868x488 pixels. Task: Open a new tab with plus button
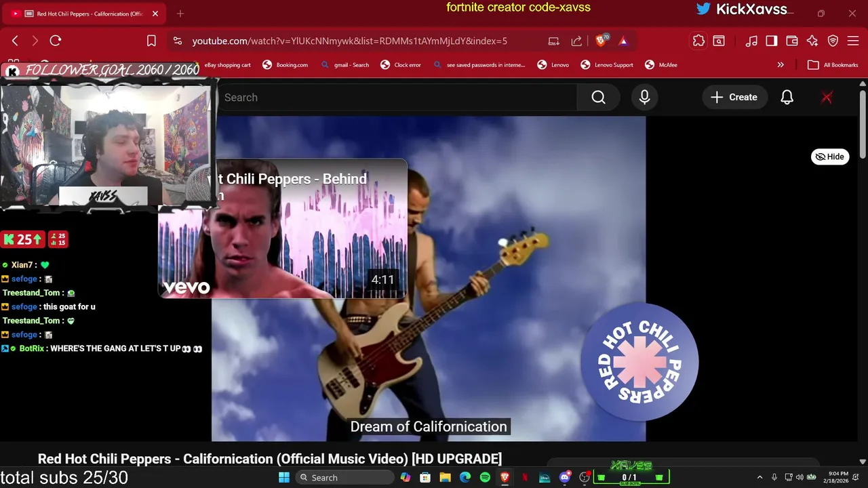[x=180, y=14]
